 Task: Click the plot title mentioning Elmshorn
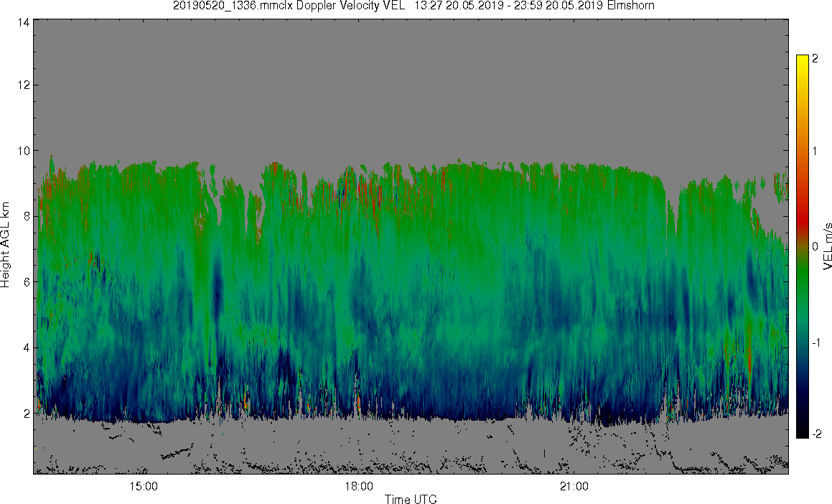click(x=413, y=6)
